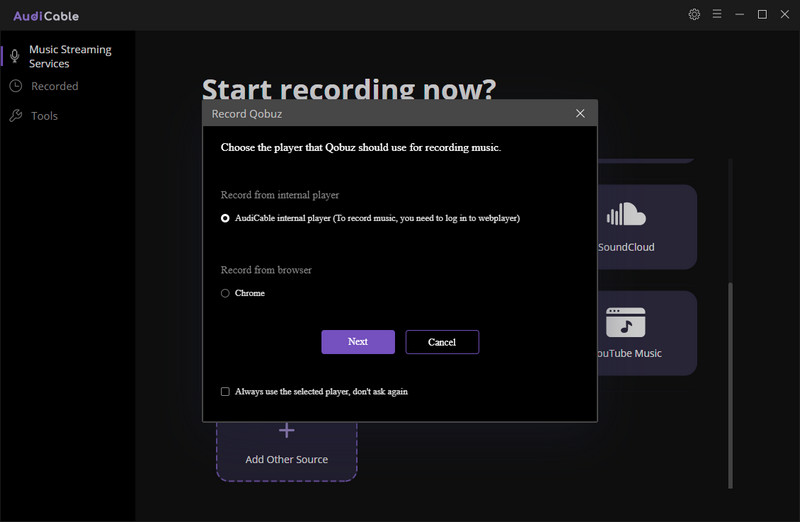Select AudiCable internal player radio option
This screenshot has width=800, height=522.
pos(225,218)
